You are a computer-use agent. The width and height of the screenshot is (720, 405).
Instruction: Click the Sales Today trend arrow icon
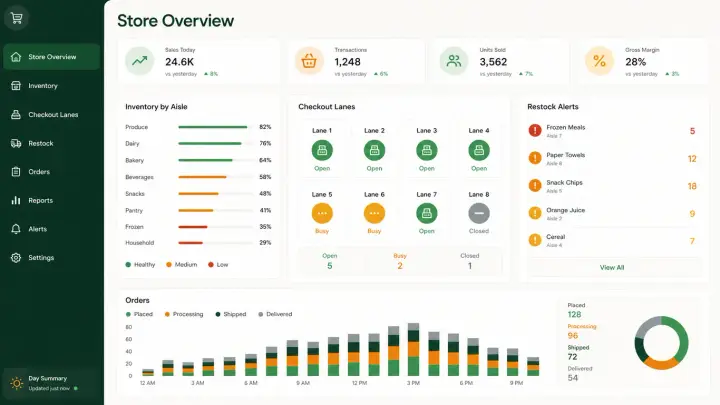coord(140,61)
